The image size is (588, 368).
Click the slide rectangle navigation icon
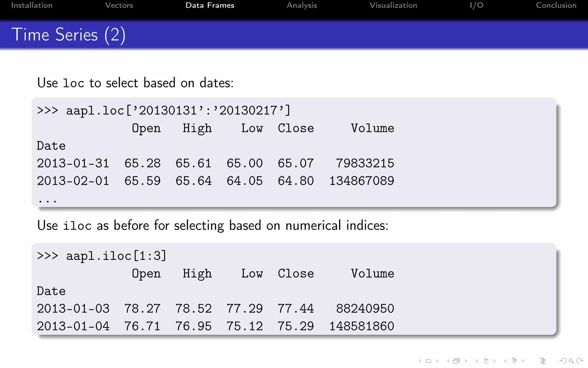click(x=428, y=361)
